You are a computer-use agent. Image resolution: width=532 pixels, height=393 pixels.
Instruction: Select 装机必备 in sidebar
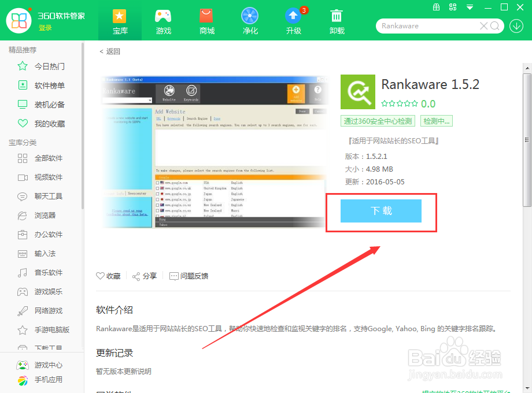pos(42,105)
